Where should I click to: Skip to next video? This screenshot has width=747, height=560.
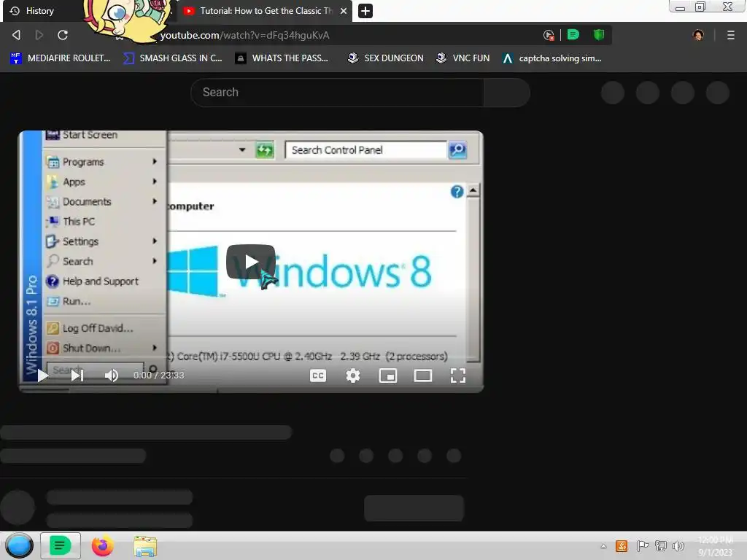pyautogui.click(x=77, y=376)
